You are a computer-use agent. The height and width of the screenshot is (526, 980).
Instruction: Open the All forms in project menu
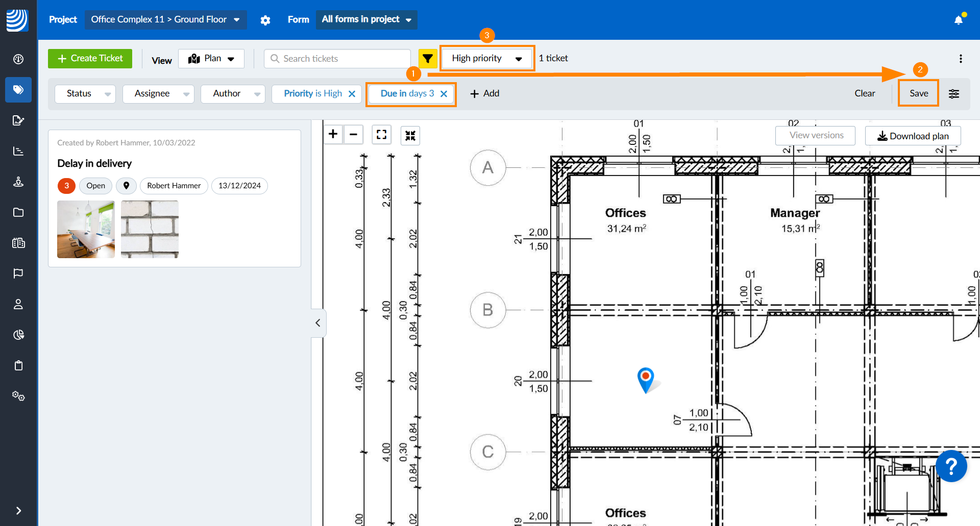(366, 19)
